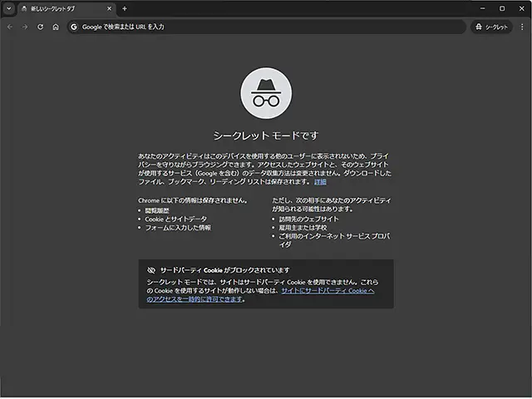Screen dimensions: 532x399
Task: Click the blocked cookie eye-slash icon
Action: [x=151, y=270]
